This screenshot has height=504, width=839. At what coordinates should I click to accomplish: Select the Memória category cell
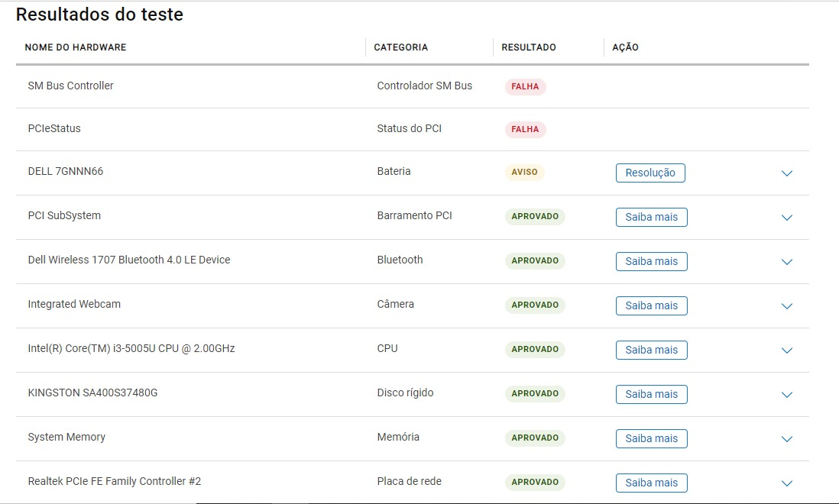(398, 438)
